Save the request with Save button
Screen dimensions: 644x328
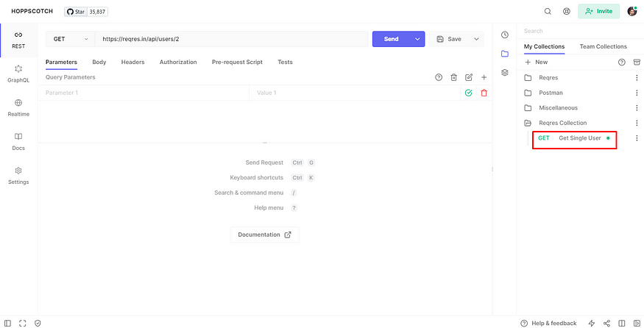coord(449,39)
